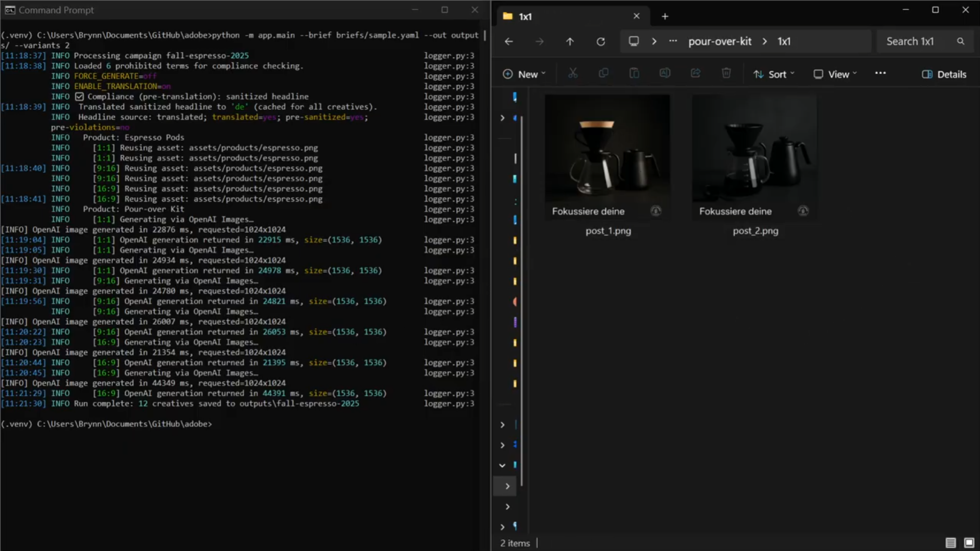Expand the top navigation pane tree chevron

(x=502, y=118)
